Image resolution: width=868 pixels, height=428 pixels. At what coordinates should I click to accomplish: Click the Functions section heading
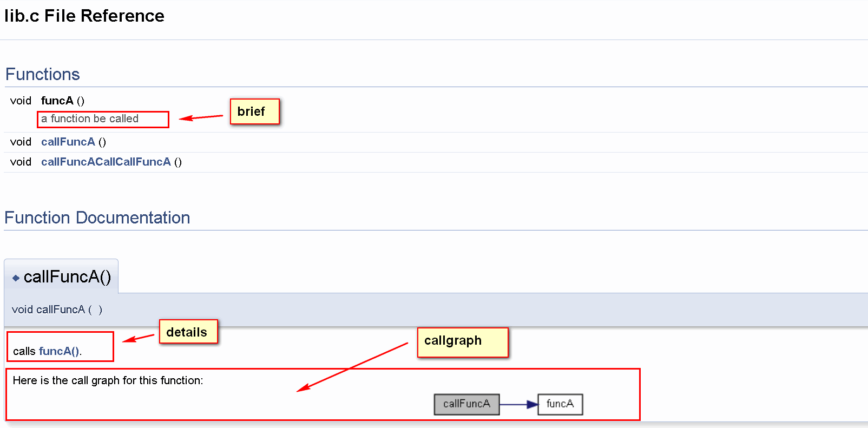(43, 74)
